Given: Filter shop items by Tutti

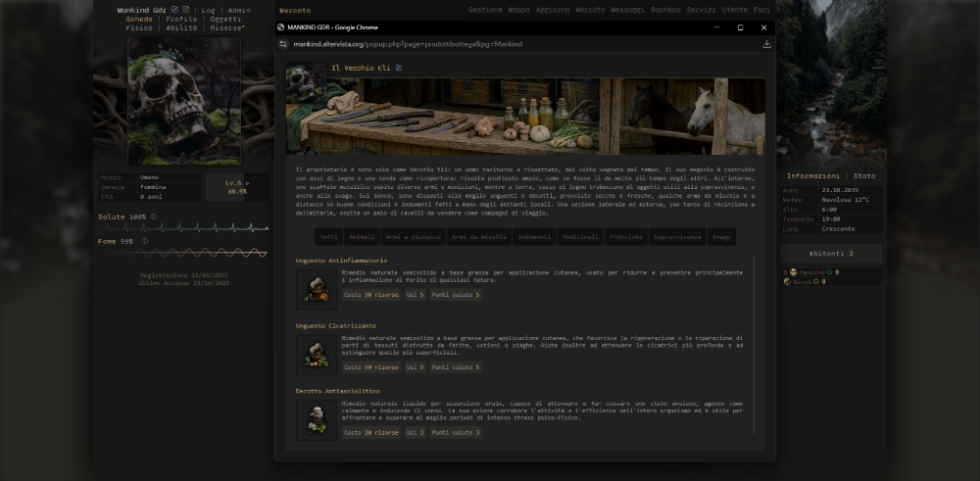Looking at the screenshot, I should pos(328,237).
